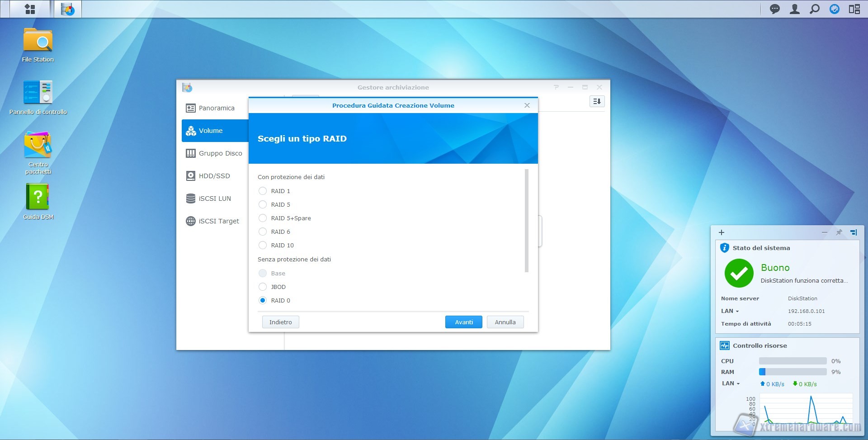868x440 pixels.
Task: Choose the JBOD radio button
Action: [263, 287]
